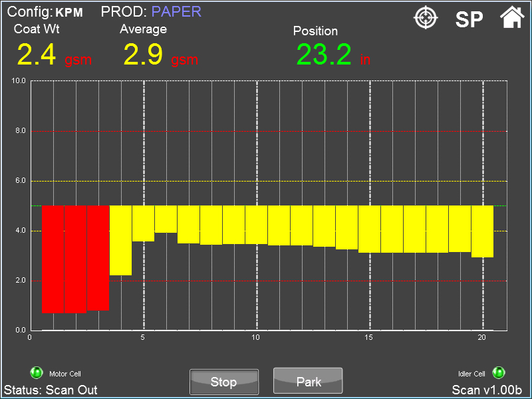
Task: Go to the Home screen
Action: tap(512, 17)
